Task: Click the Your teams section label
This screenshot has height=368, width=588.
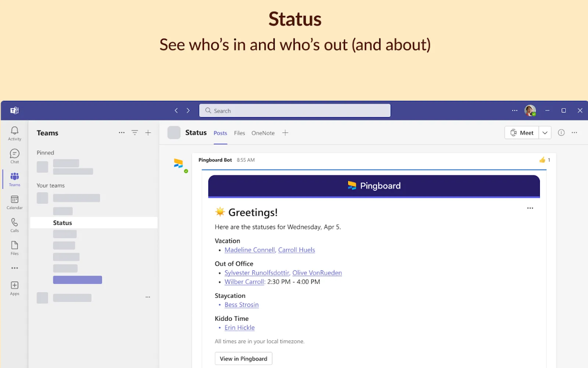Action: (x=50, y=185)
